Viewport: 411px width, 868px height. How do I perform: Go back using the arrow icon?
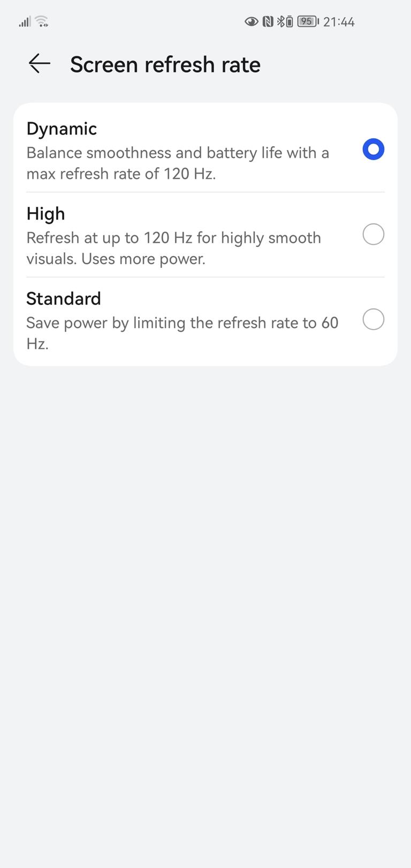pos(40,64)
